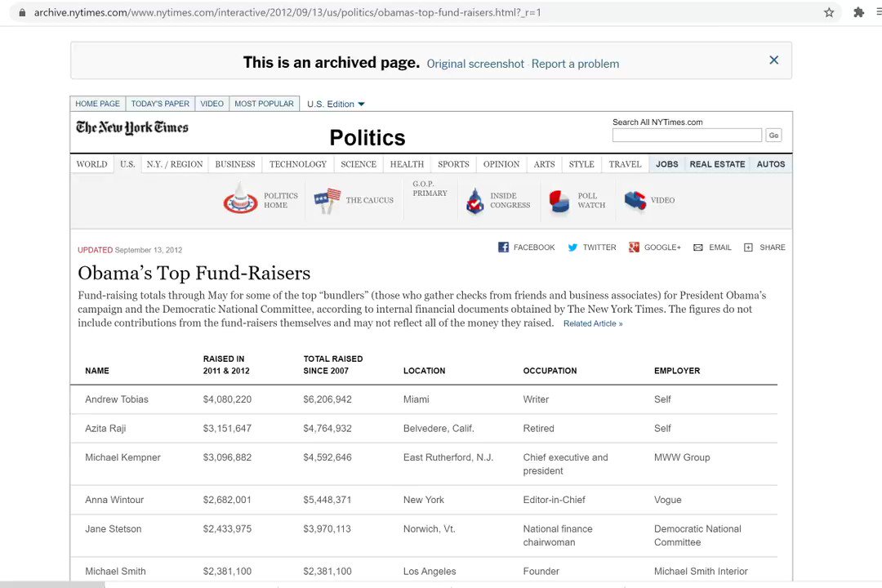This screenshot has height=588, width=882.
Task: Go to the World section
Action: [91, 164]
